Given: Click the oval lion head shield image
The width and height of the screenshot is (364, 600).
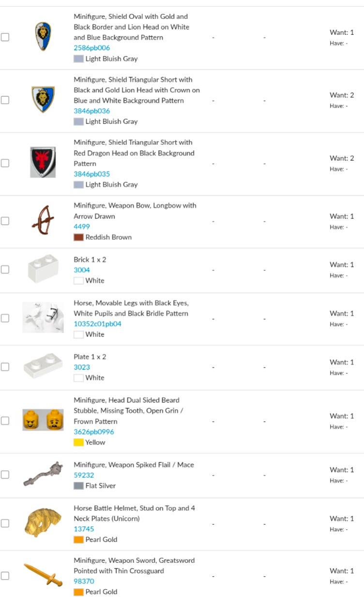Looking at the screenshot, I should pyautogui.click(x=43, y=37).
